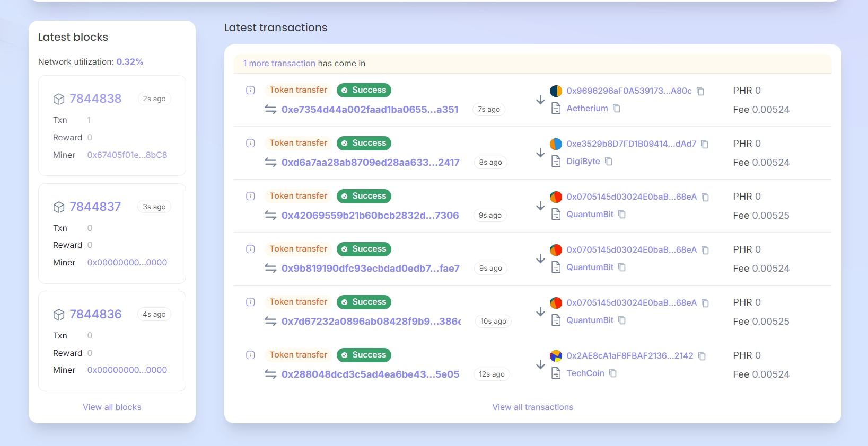
Task: Copy the 0xe3529b8D7FD1B09414...dAd7 address
Action: pyautogui.click(x=704, y=144)
